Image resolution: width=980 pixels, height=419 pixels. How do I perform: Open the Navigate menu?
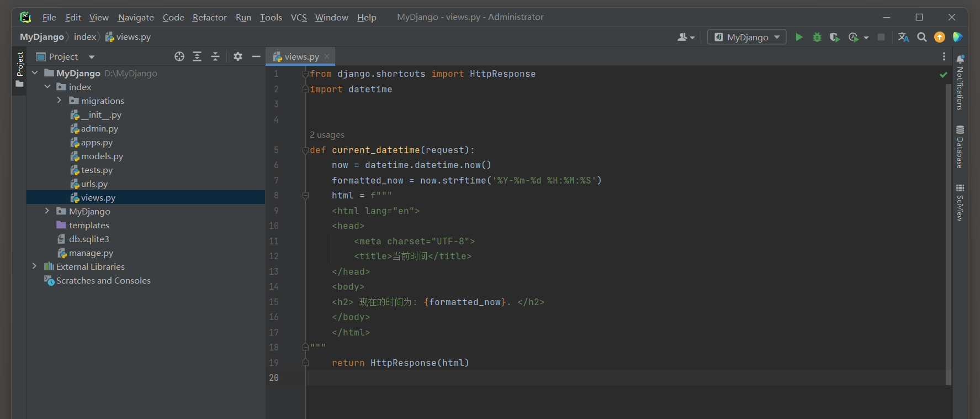coord(136,17)
